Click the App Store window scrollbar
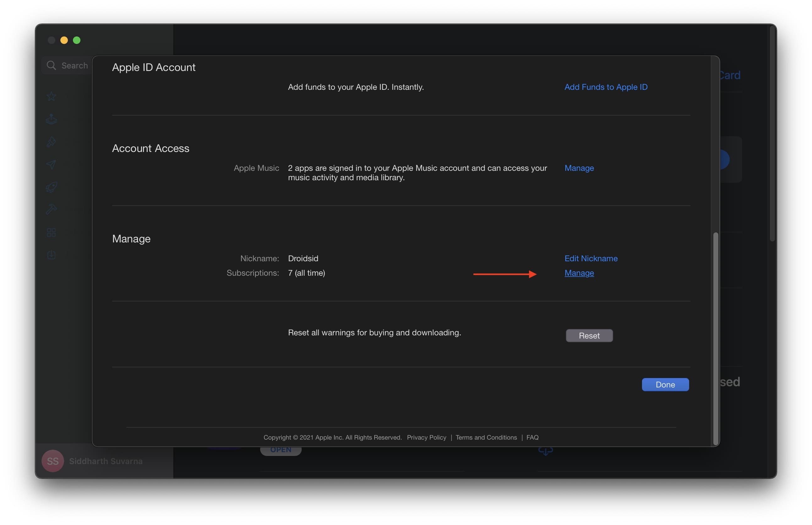This screenshot has width=812, height=525. coord(772,134)
